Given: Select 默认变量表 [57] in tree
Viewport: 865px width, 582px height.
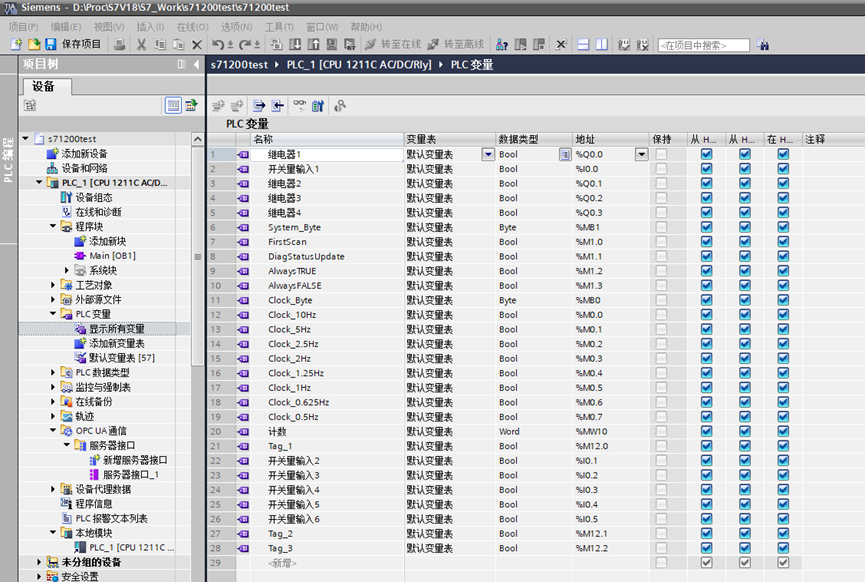Looking at the screenshot, I should click(x=121, y=357).
